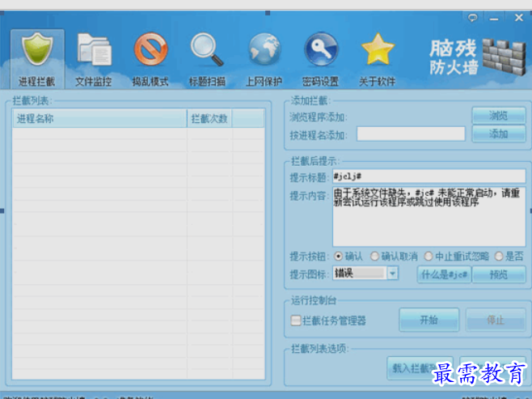This screenshot has height=399, width=532.
Task: Focus the 按进程名添加 input field
Action: click(411, 134)
